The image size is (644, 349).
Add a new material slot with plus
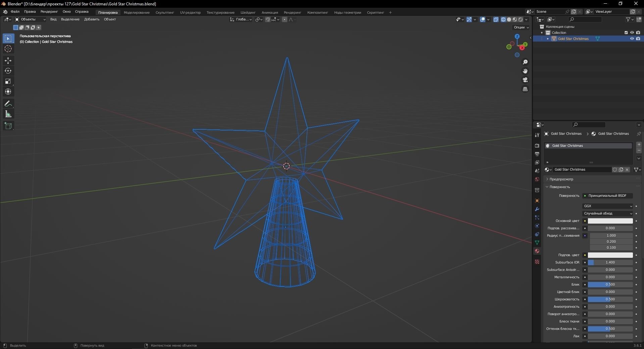(x=639, y=144)
